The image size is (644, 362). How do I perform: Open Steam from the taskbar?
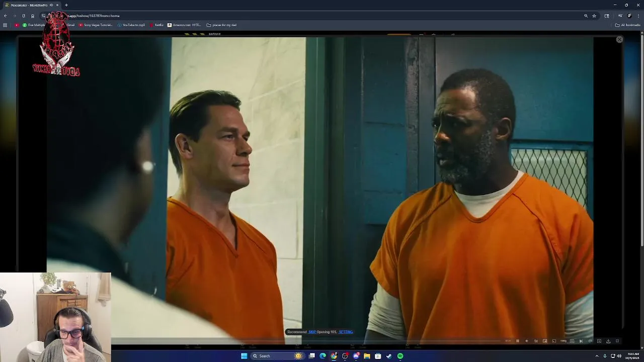[389, 356]
